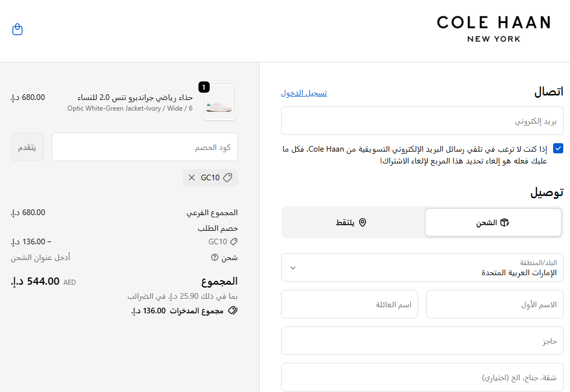Click the تسجيل الدخول login link
This screenshot has width=570, height=392.
304,93
